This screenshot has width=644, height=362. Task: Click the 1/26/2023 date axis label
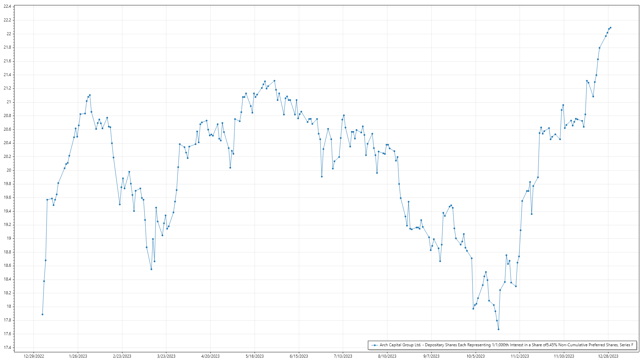pyautogui.click(x=78, y=356)
